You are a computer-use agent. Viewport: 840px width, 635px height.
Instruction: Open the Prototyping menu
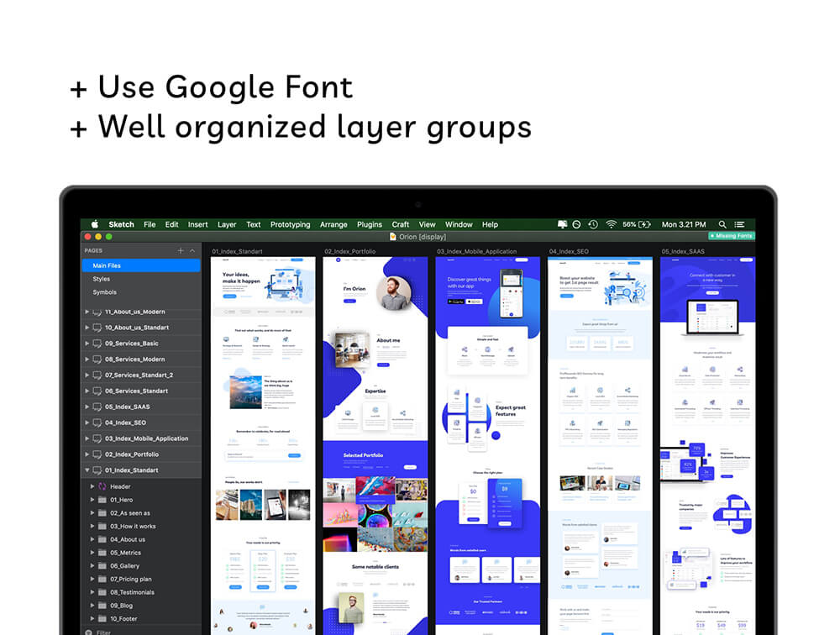[290, 224]
